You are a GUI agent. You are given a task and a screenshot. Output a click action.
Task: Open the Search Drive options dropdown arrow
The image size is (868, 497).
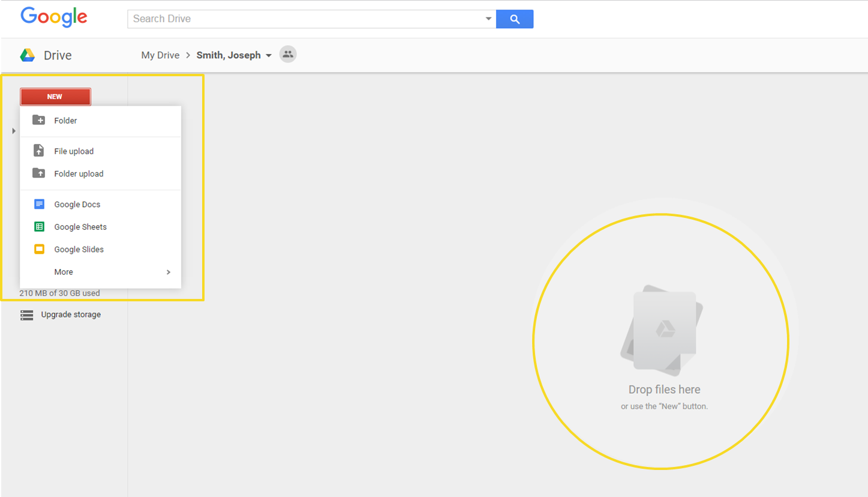point(488,19)
